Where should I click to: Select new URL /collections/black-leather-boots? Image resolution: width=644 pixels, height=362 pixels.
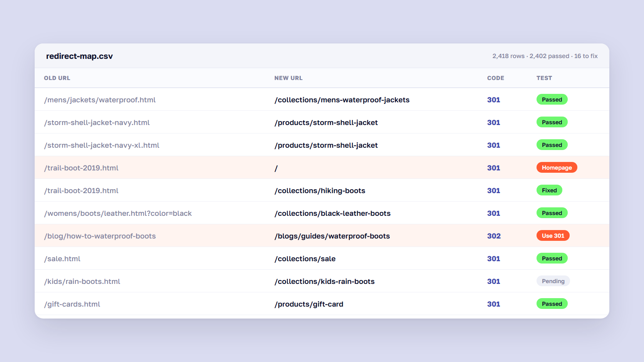[332, 214]
